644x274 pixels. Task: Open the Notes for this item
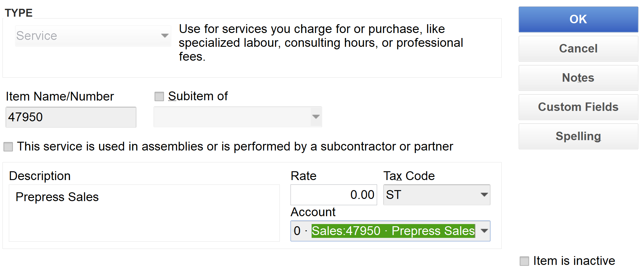pyautogui.click(x=578, y=78)
